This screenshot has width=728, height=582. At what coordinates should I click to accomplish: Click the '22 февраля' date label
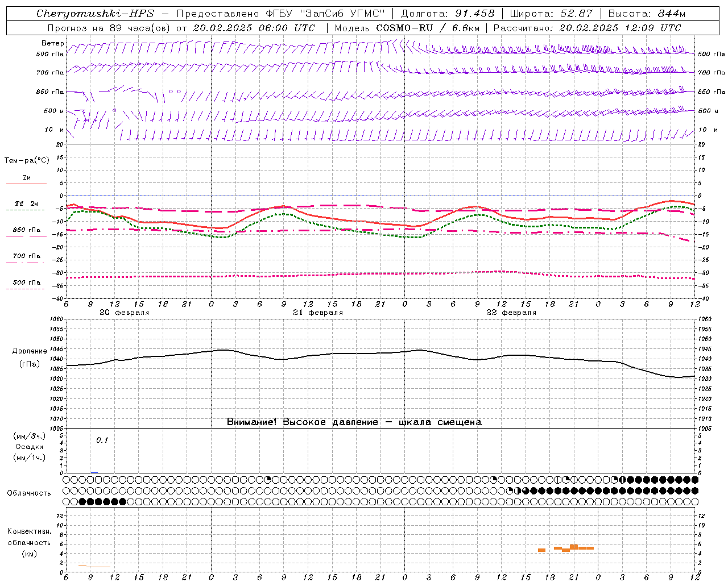511,313
